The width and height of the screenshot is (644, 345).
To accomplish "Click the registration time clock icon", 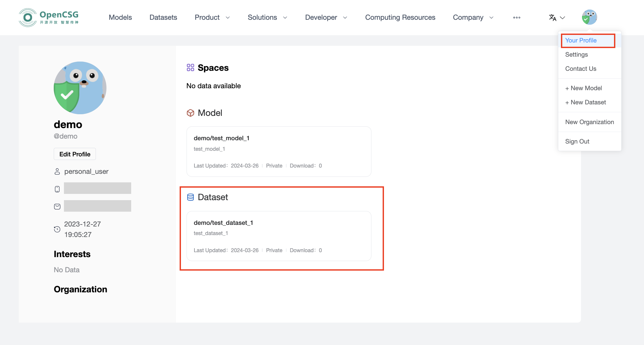I will pos(57,229).
